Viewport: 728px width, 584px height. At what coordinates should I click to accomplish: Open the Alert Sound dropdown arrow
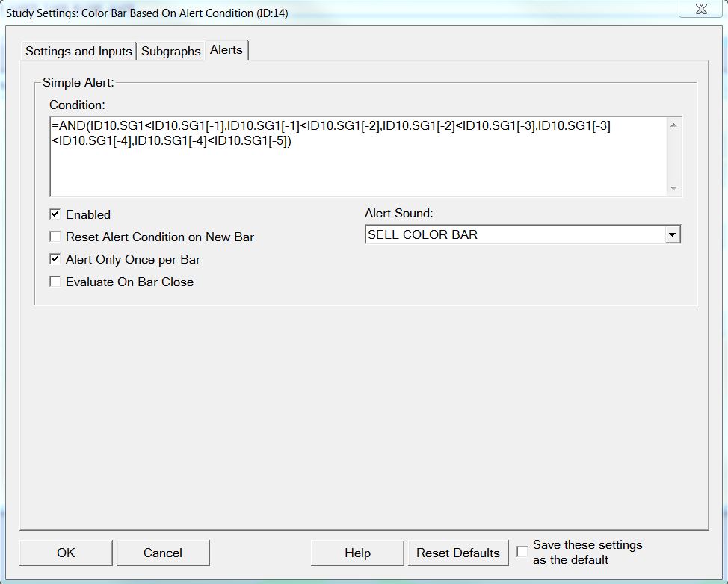click(672, 234)
